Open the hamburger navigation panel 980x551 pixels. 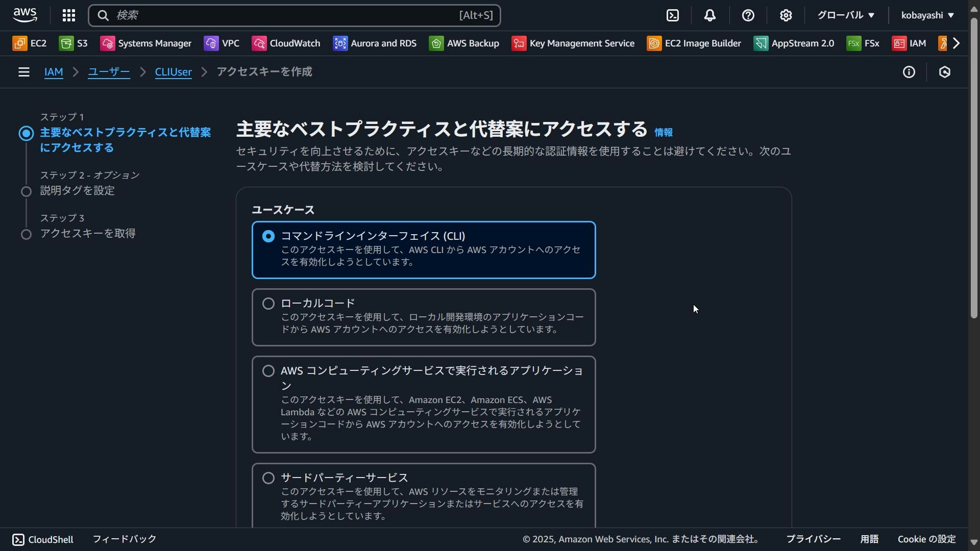tap(23, 72)
